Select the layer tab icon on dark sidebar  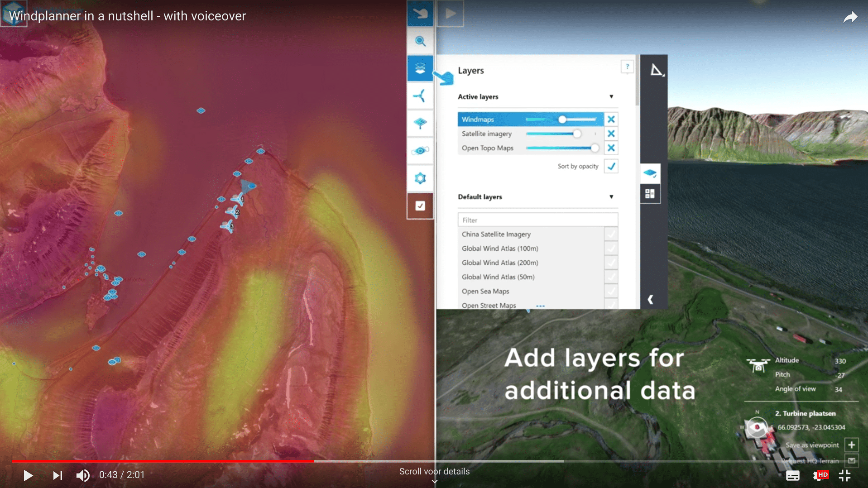(650, 173)
